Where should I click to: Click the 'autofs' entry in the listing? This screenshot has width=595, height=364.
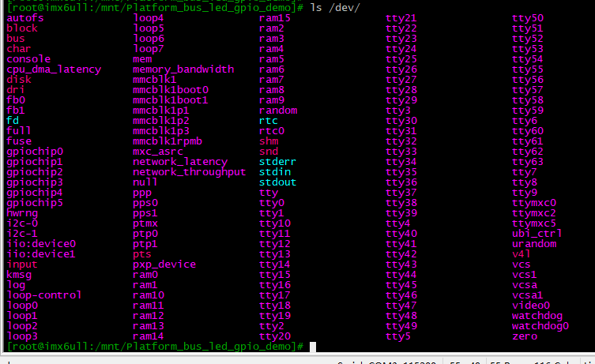coord(25,18)
